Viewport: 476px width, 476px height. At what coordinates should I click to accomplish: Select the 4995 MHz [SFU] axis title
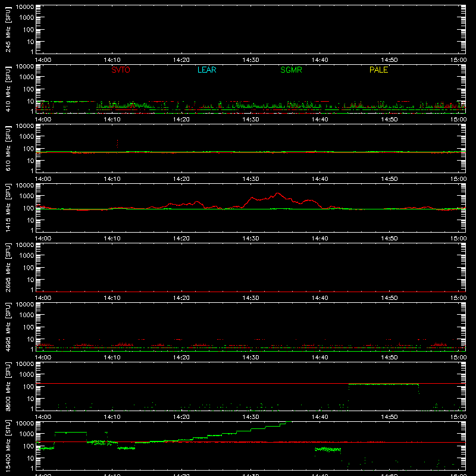[x=8, y=327]
